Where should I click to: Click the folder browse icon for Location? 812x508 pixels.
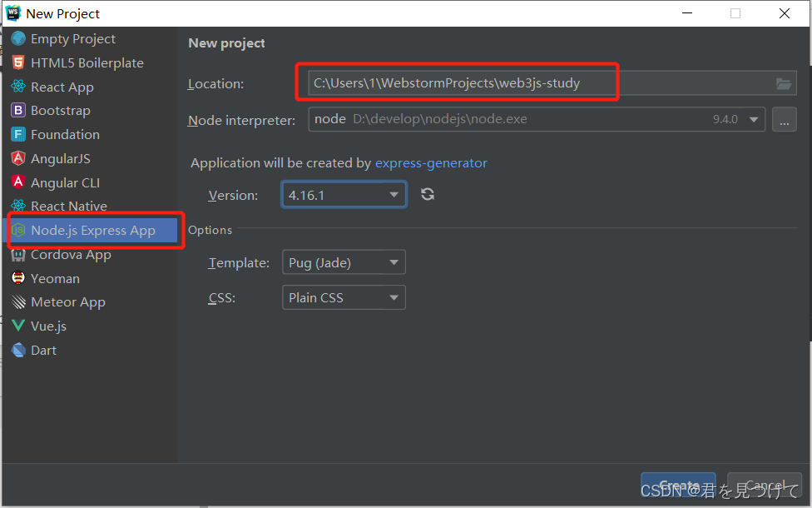coord(783,83)
